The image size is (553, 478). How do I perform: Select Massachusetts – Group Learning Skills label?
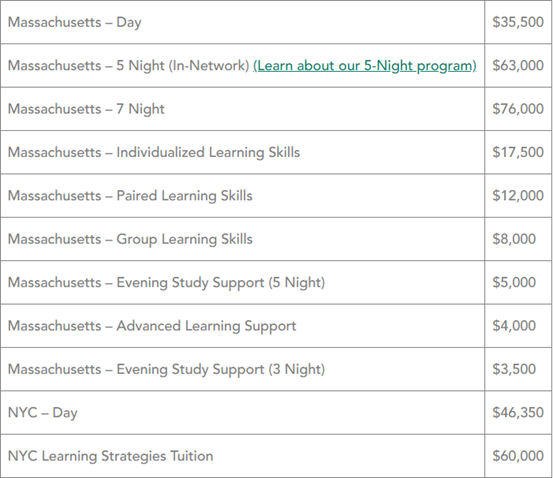[130, 239]
